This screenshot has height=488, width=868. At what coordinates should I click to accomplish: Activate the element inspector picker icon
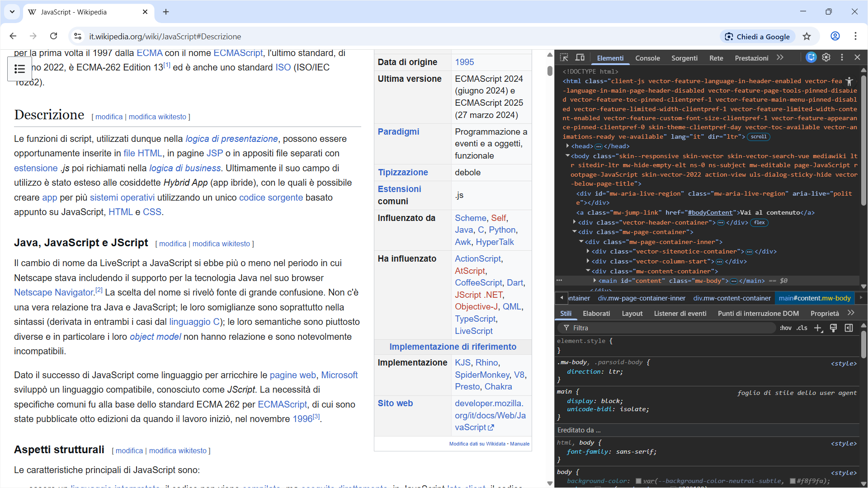[564, 57]
